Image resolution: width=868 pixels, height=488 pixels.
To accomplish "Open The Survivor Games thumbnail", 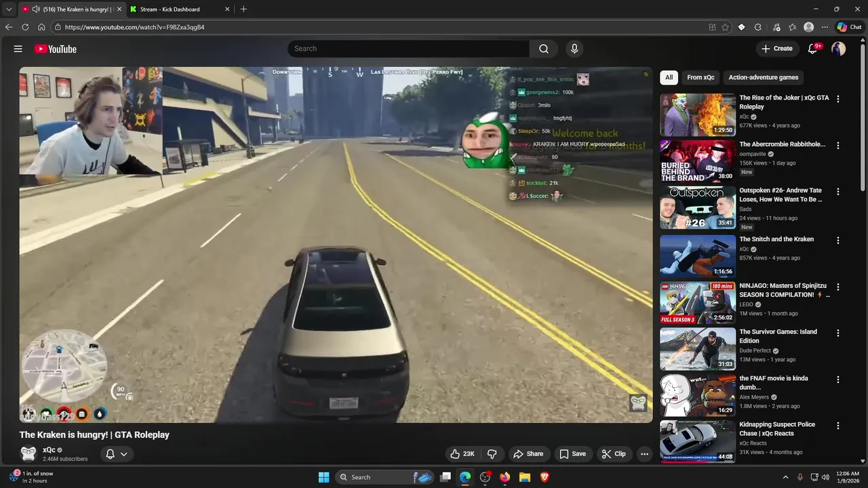I will click(698, 348).
